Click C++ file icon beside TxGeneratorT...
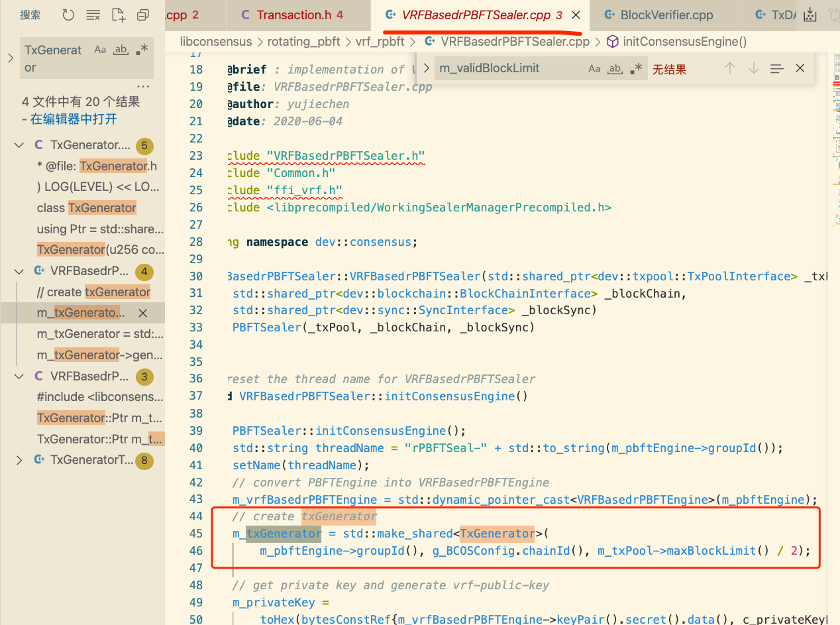 (x=39, y=460)
